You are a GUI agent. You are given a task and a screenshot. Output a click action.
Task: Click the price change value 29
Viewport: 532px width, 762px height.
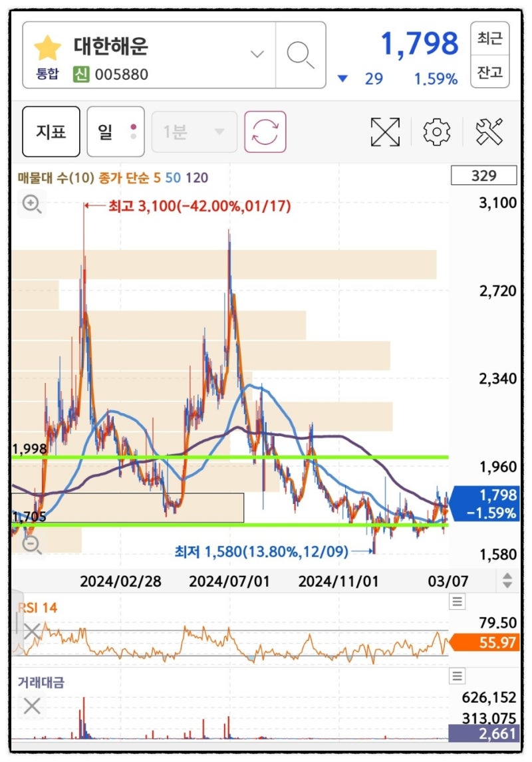(x=374, y=78)
